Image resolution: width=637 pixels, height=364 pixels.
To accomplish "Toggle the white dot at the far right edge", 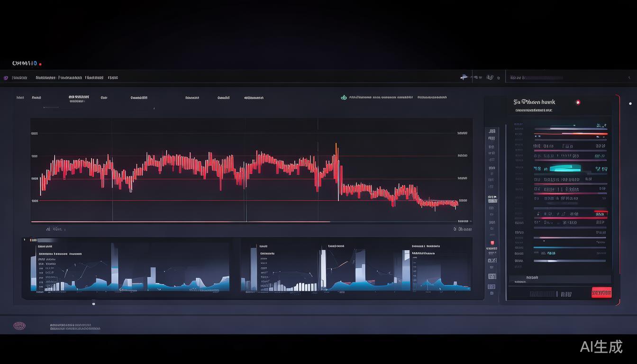I will [630, 103].
